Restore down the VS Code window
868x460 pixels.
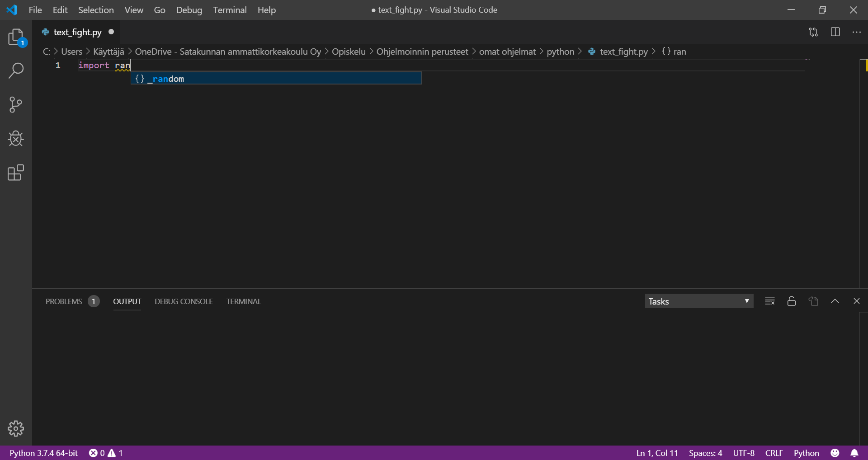[x=822, y=10]
